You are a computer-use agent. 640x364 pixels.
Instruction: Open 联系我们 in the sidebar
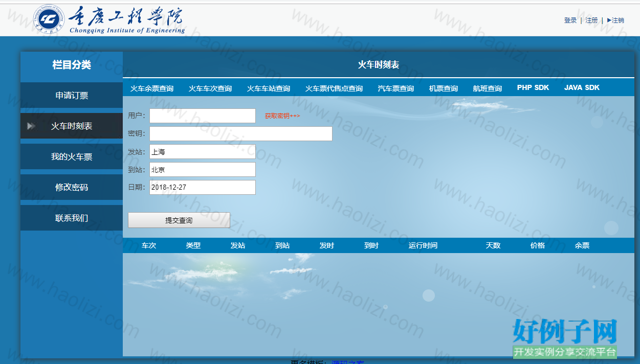(x=72, y=218)
